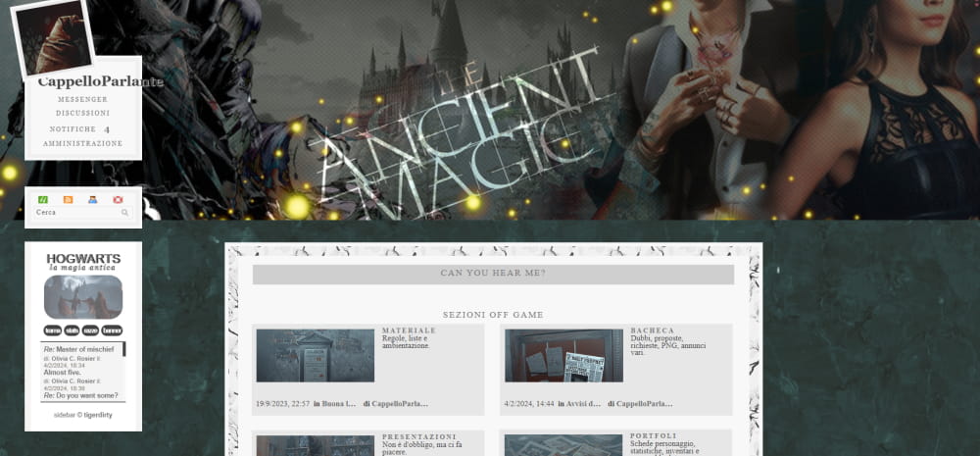980x456 pixels.
Task: Click the notification count 4
Action: click(107, 129)
